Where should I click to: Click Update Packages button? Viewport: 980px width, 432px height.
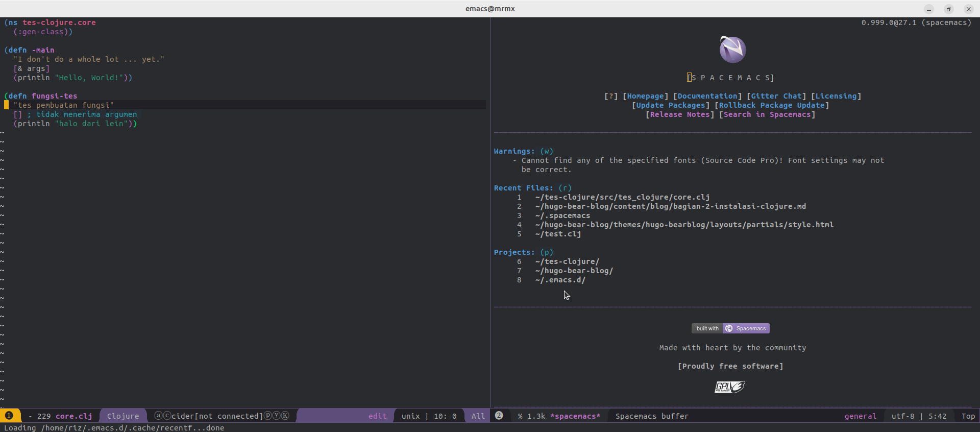coord(671,105)
